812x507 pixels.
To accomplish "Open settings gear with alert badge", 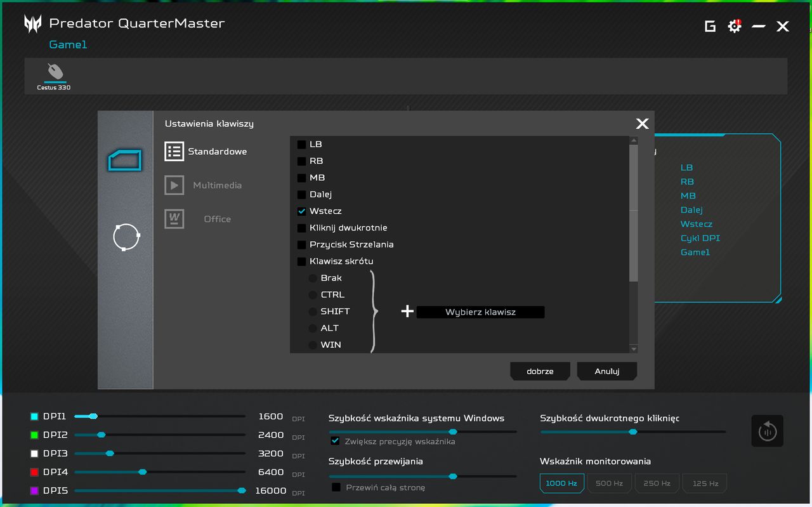I will tap(735, 25).
